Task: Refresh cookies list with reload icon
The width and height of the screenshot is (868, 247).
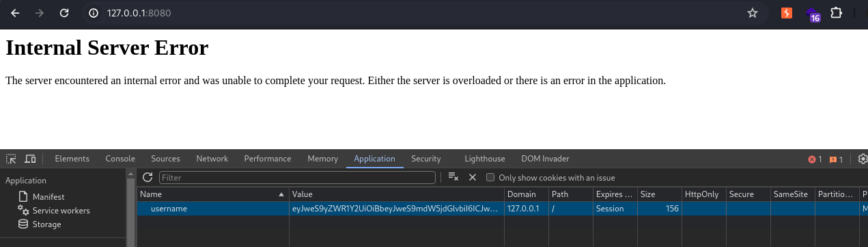Action: pos(148,177)
